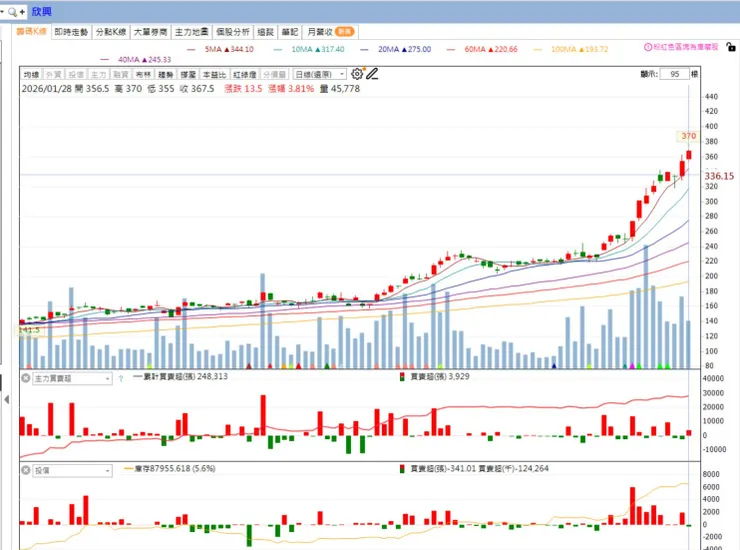
Task: Toggle 布林 Bollinger band overlay
Action: [143, 75]
